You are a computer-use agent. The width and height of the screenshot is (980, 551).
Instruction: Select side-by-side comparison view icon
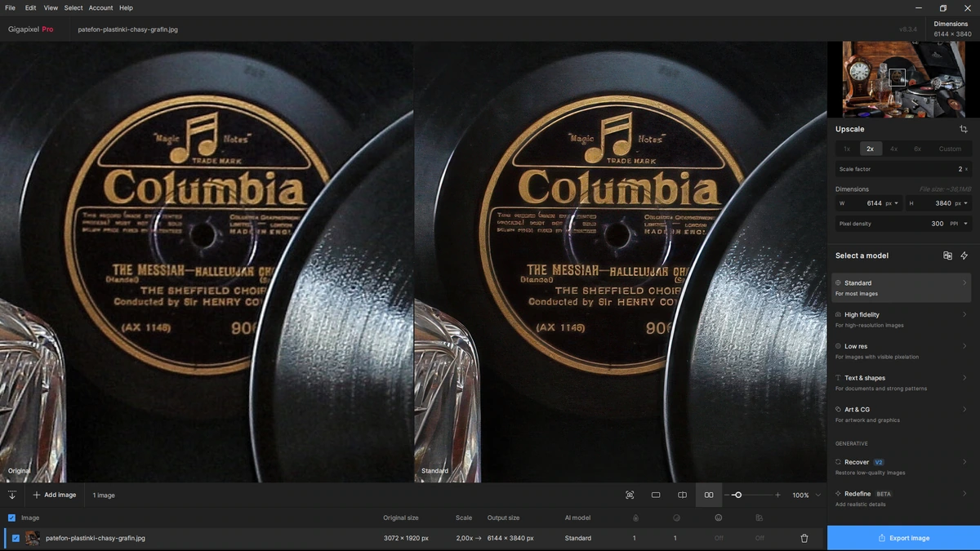[x=709, y=495]
